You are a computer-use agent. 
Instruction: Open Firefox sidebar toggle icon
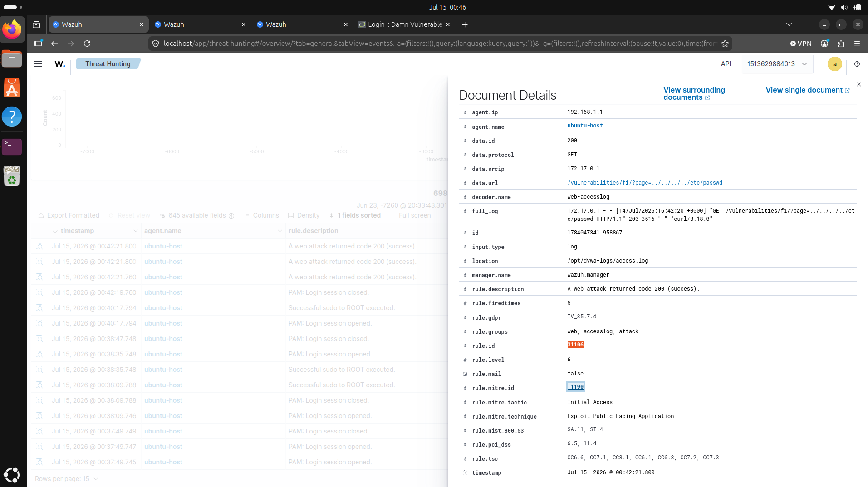[38, 44]
